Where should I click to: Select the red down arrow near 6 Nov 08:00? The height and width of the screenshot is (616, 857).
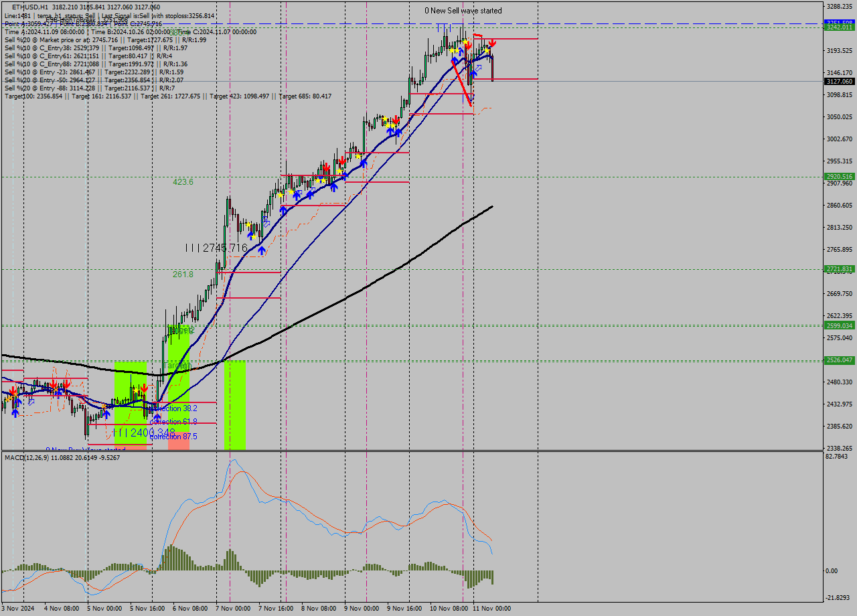point(144,386)
